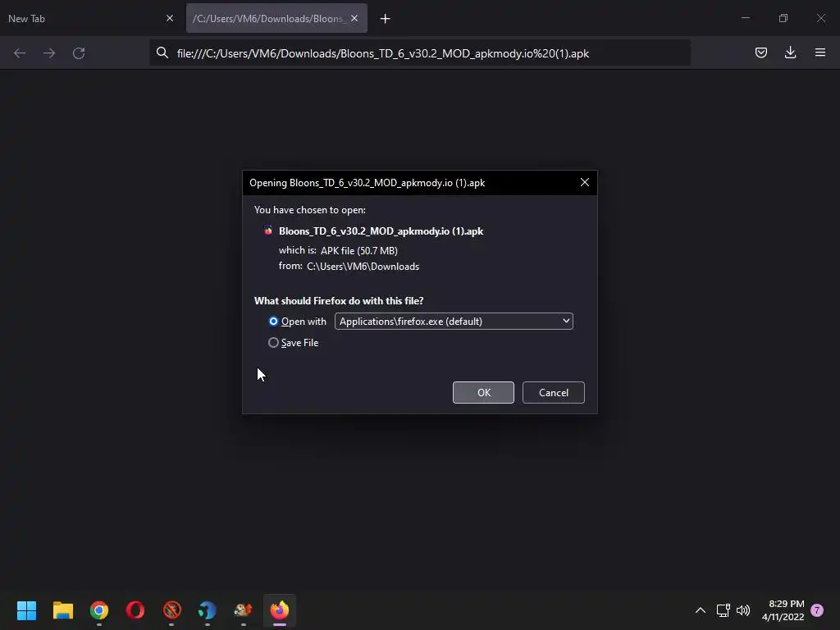The image size is (840, 630).
Task: Click the address bar URL field
Action: click(419, 53)
